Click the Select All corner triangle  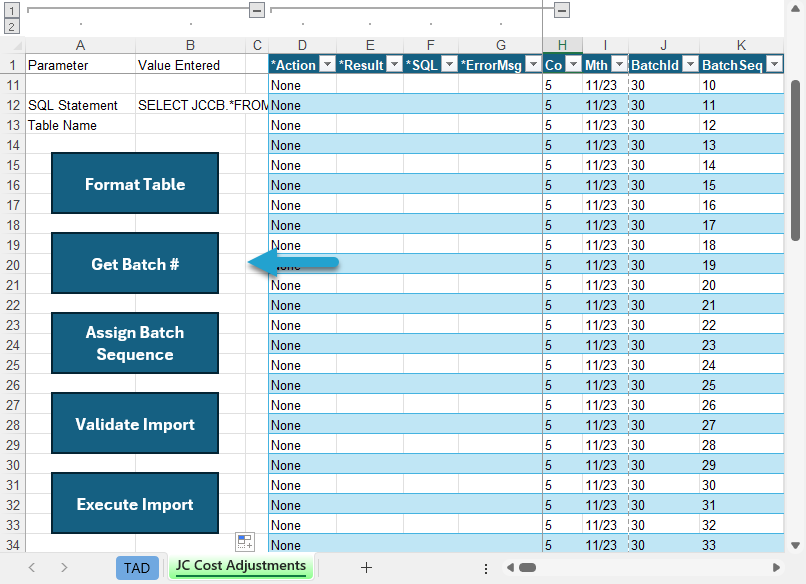(x=16, y=45)
